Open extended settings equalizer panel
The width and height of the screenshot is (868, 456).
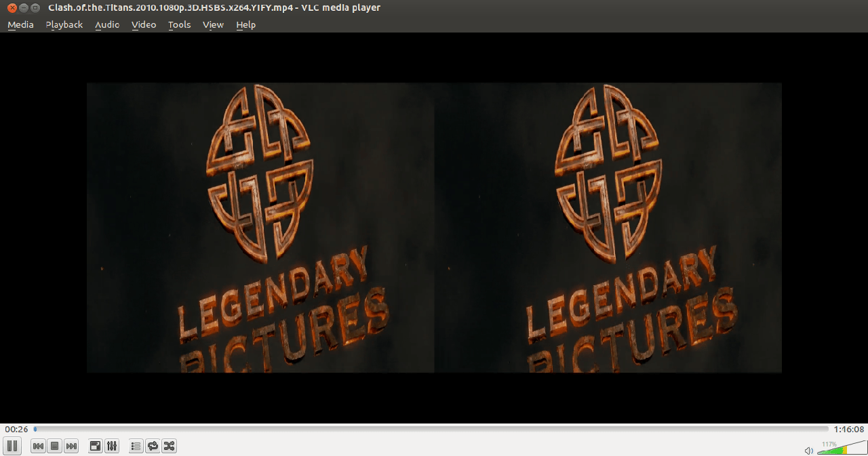click(x=112, y=446)
